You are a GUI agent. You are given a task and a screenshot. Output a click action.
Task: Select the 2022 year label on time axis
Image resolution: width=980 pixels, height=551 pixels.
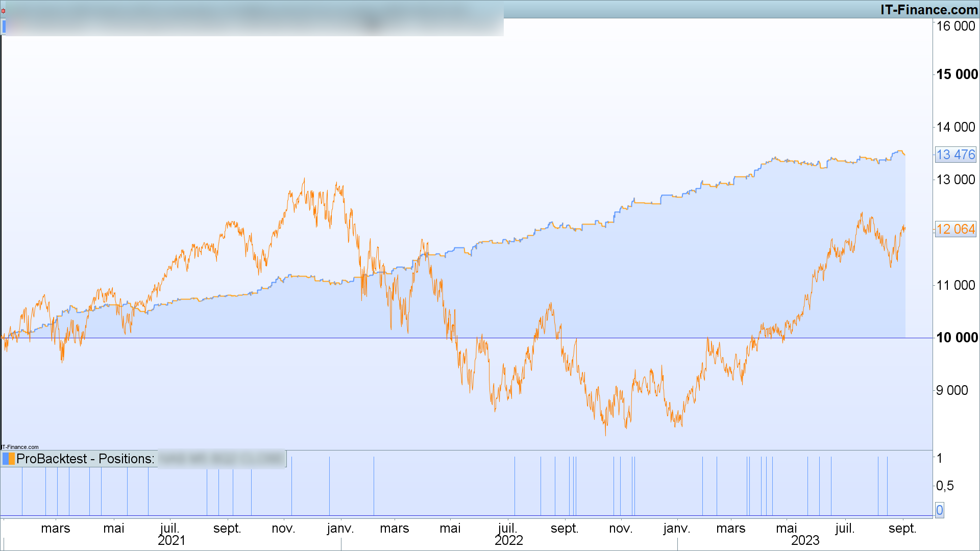(x=508, y=541)
